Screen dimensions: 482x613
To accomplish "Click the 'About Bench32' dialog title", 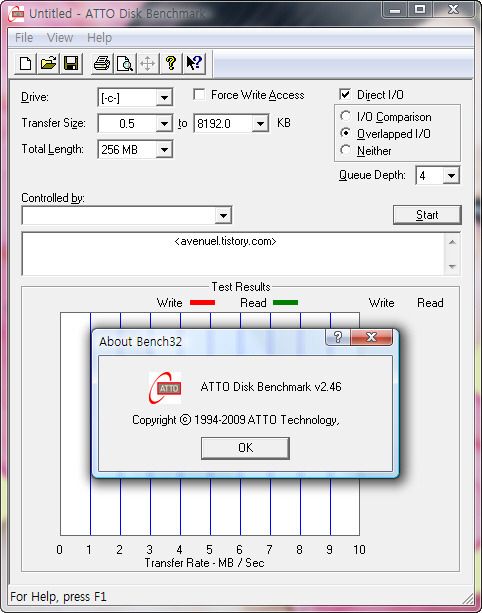I will tap(140, 342).
